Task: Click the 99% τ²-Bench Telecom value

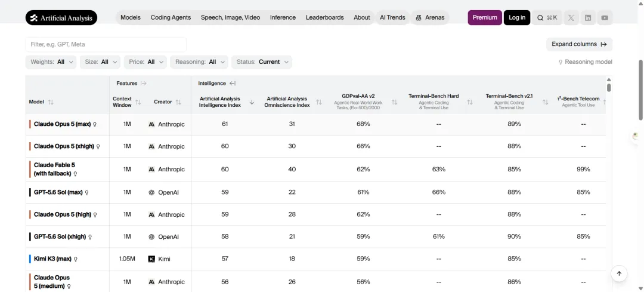Action: [583, 170]
